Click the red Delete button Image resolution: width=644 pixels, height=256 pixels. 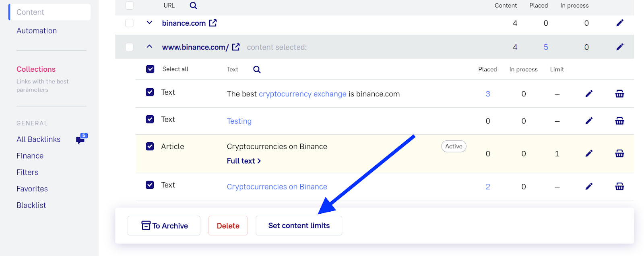coord(228,226)
